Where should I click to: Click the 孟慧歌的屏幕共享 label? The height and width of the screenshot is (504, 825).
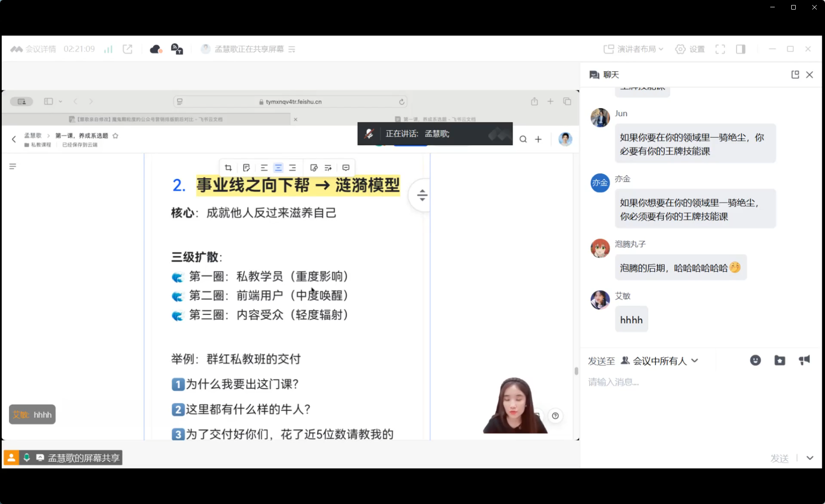pyautogui.click(x=84, y=458)
